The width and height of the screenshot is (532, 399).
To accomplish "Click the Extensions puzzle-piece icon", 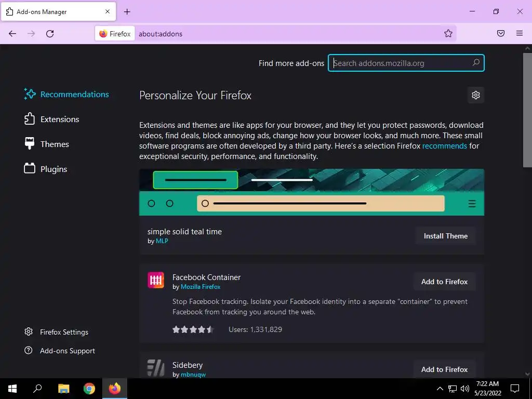I will (30, 119).
